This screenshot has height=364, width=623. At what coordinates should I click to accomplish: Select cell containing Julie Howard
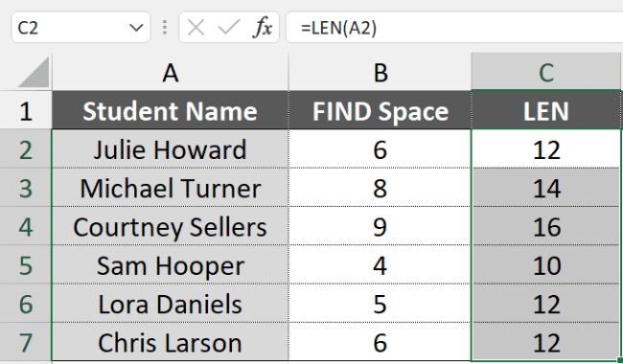(170, 149)
